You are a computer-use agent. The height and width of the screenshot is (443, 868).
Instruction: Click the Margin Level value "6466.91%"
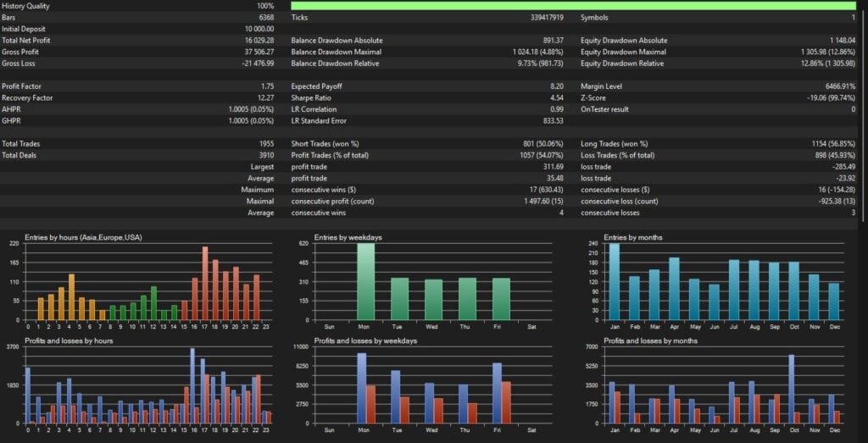pos(840,86)
